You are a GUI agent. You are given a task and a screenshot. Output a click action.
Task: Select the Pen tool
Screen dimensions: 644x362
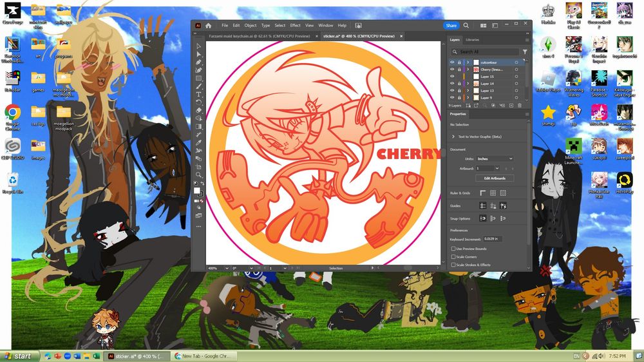[x=199, y=62]
